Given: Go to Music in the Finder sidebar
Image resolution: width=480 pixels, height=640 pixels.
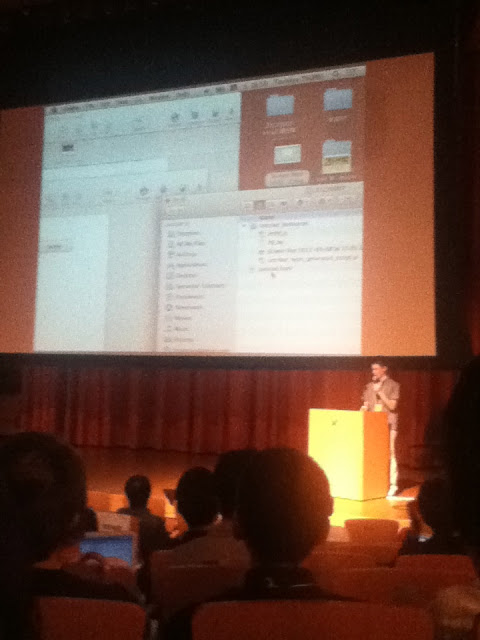Looking at the screenshot, I should (178, 329).
